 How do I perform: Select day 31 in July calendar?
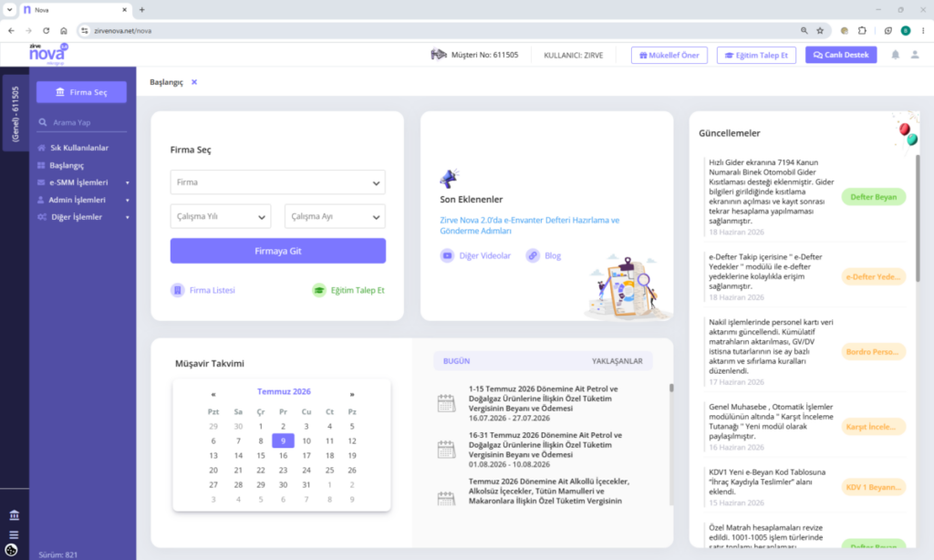pos(306,485)
